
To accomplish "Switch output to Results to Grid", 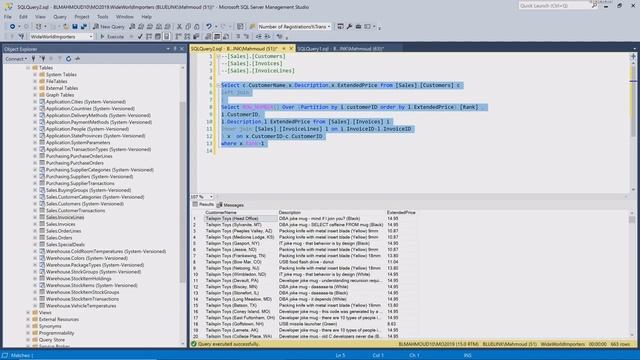I will (x=217, y=36).
